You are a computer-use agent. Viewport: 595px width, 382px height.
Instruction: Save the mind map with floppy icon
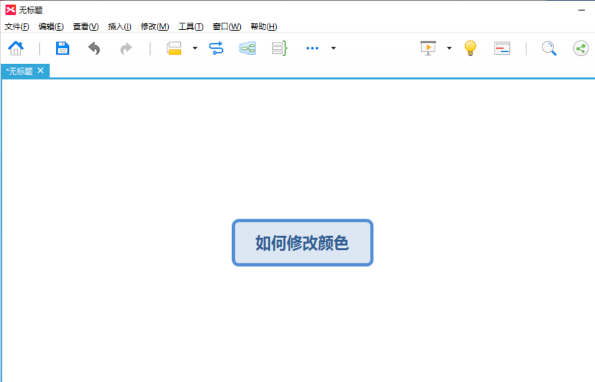tap(63, 48)
